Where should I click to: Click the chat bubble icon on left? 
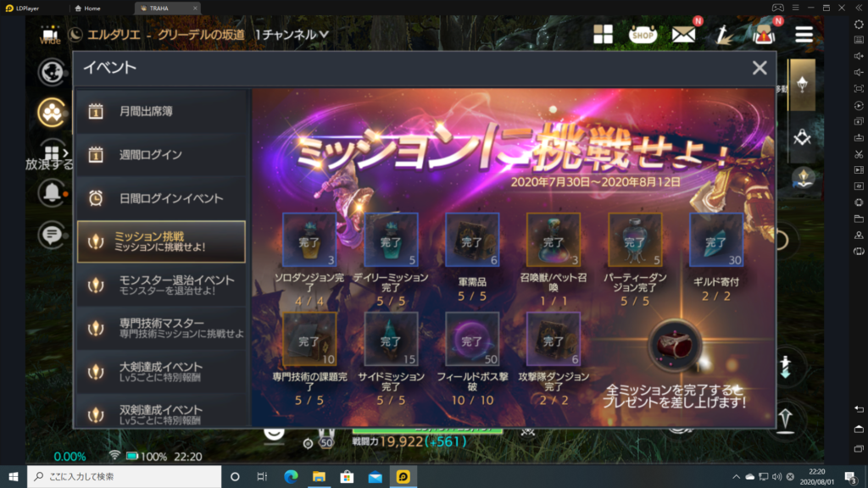(x=52, y=234)
